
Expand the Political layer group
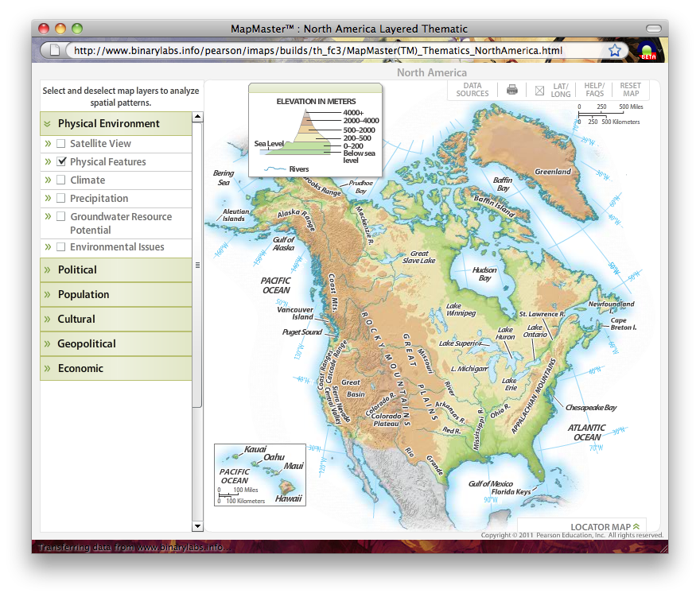77,270
